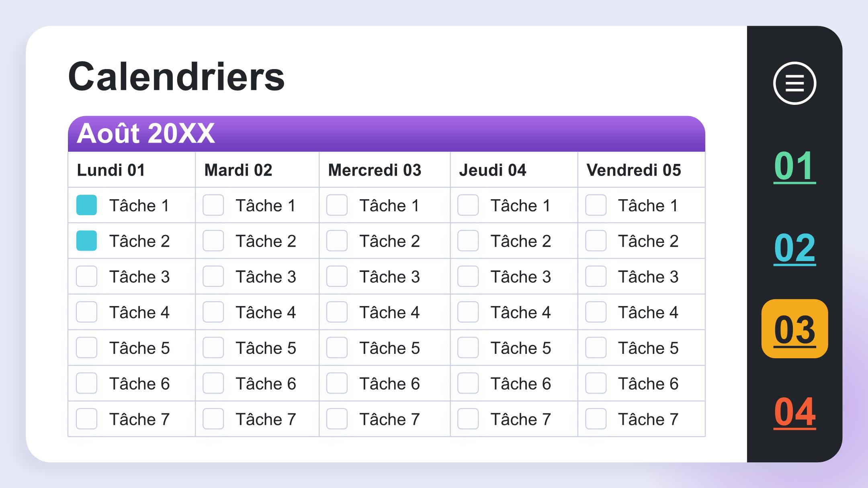The width and height of the screenshot is (868, 488).
Task: Click the Calendriers title
Action: click(176, 76)
